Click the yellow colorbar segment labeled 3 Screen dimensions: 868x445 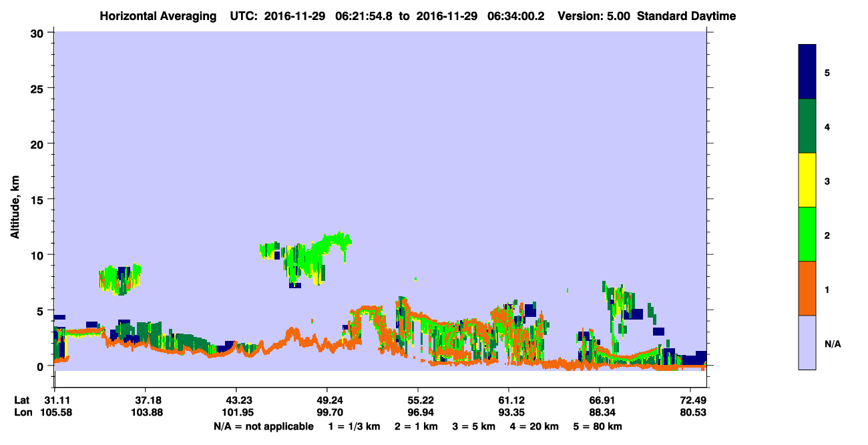807,180
